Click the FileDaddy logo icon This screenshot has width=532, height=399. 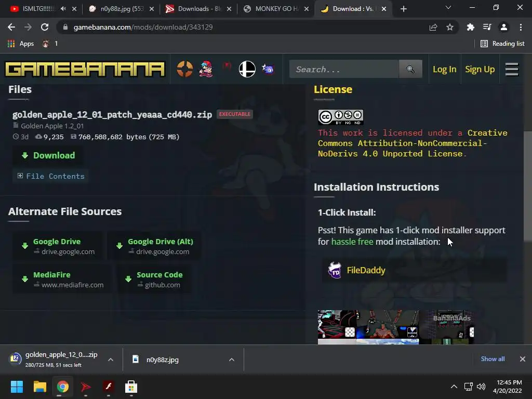point(335,270)
